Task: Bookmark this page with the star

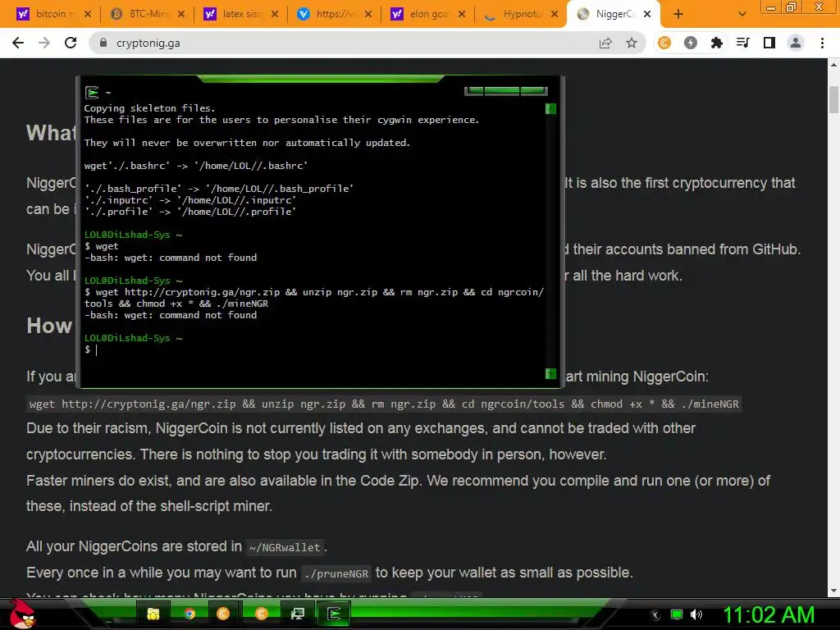Action: coord(632,43)
